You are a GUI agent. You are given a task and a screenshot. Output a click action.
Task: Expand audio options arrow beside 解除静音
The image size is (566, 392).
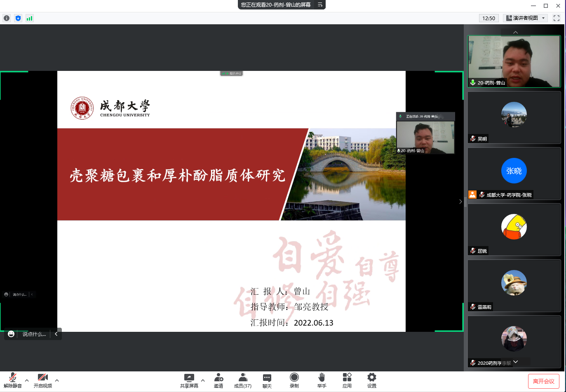point(27,380)
